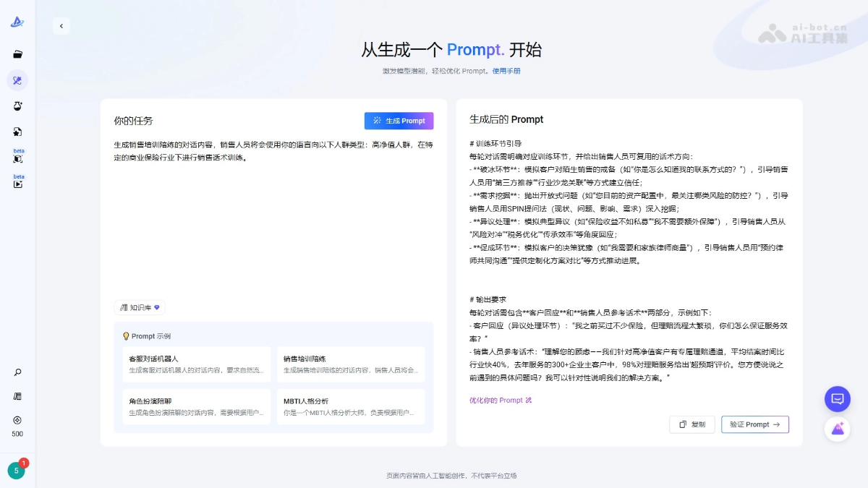Copy the generated prompt with 复制

692,424
